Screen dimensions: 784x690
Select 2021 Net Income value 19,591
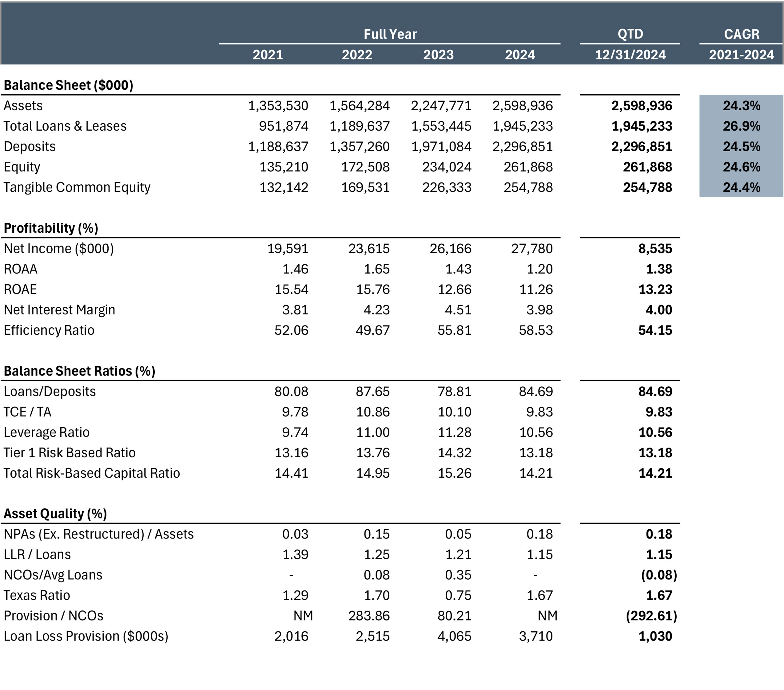(x=288, y=248)
